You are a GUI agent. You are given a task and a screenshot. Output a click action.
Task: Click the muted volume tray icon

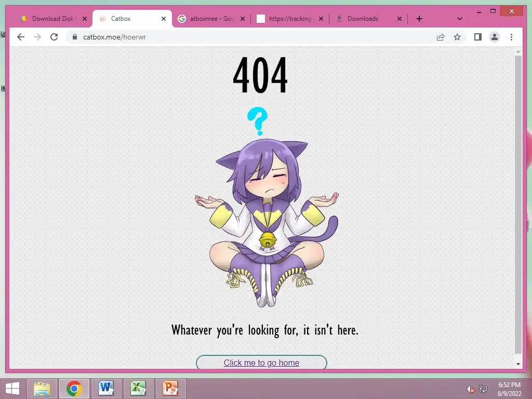click(470, 389)
